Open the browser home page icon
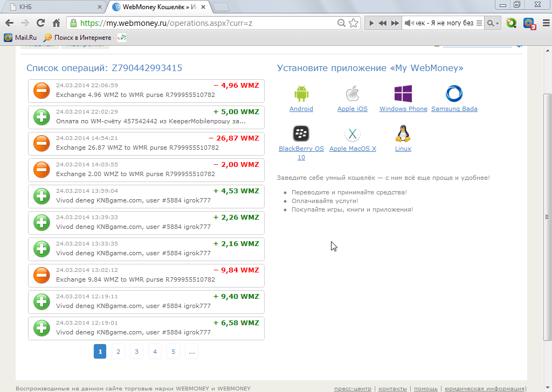Screen dimensions: 552x392 coord(56,23)
